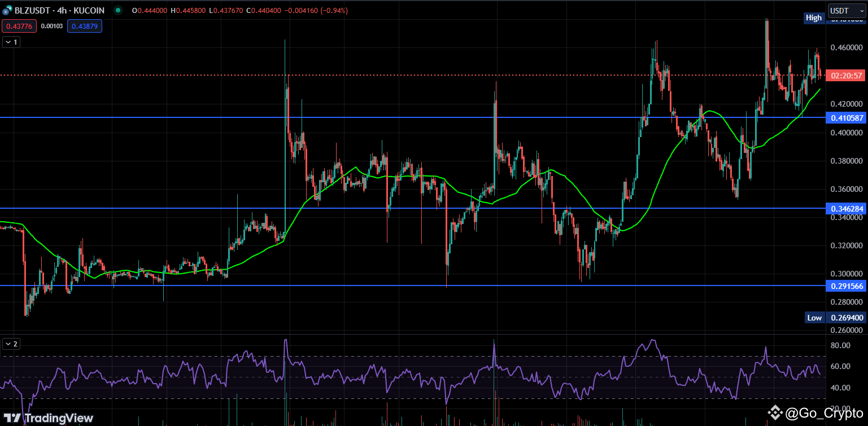Click the 0.260000 price scale label
868x426 pixels.
tap(845, 330)
